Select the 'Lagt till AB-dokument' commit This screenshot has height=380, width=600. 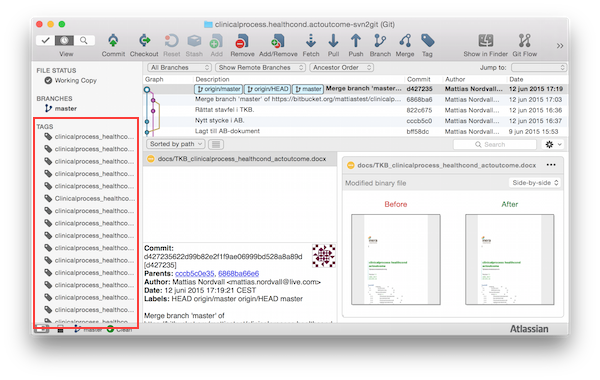[x=355, y=131]
